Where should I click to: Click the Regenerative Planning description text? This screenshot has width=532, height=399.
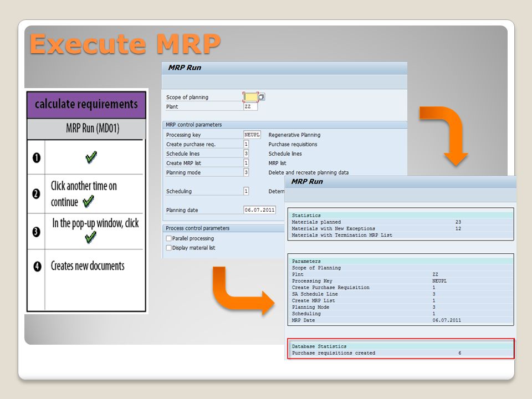click(x=294, y=135)
